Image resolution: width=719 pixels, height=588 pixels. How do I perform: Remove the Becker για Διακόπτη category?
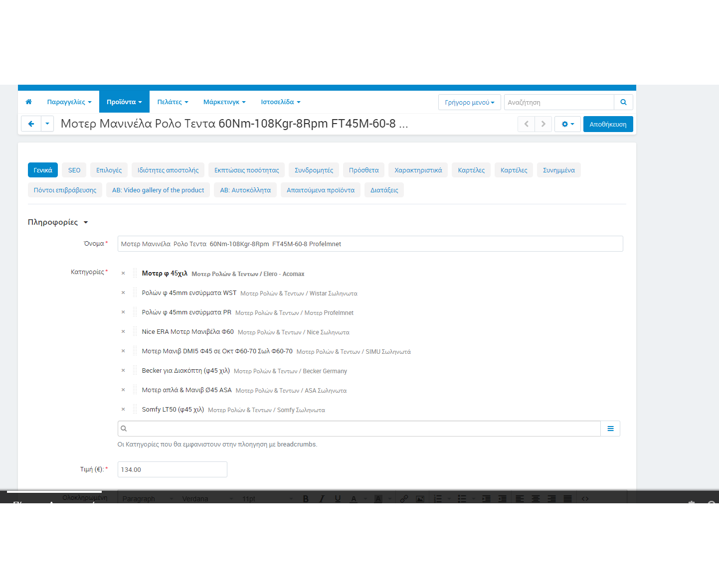123,371
